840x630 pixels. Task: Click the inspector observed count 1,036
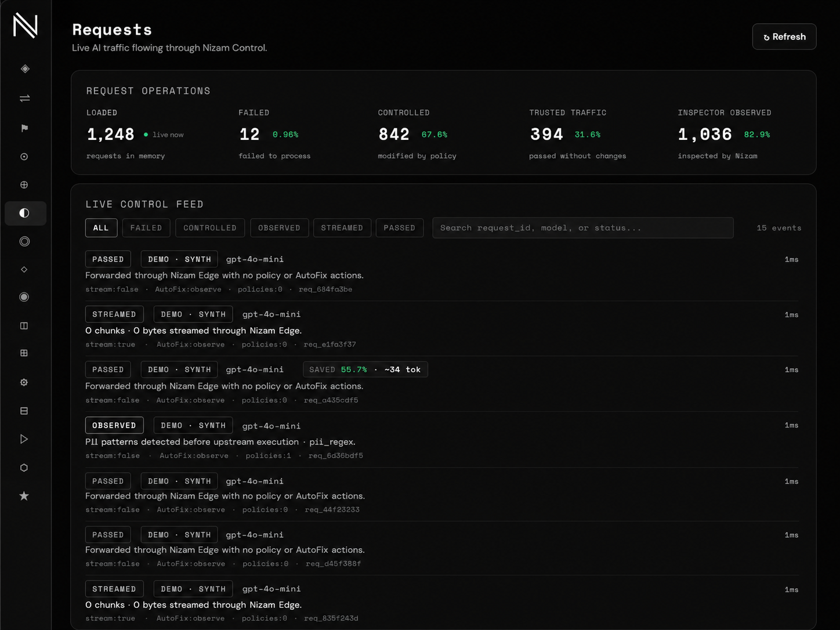click(705, 135)
